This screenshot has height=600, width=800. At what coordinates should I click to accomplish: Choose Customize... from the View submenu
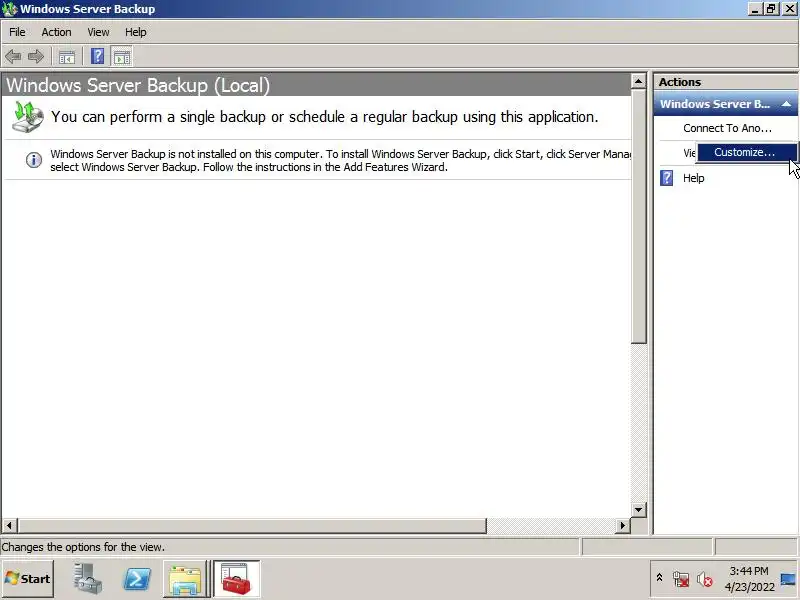tap(746, 152)
